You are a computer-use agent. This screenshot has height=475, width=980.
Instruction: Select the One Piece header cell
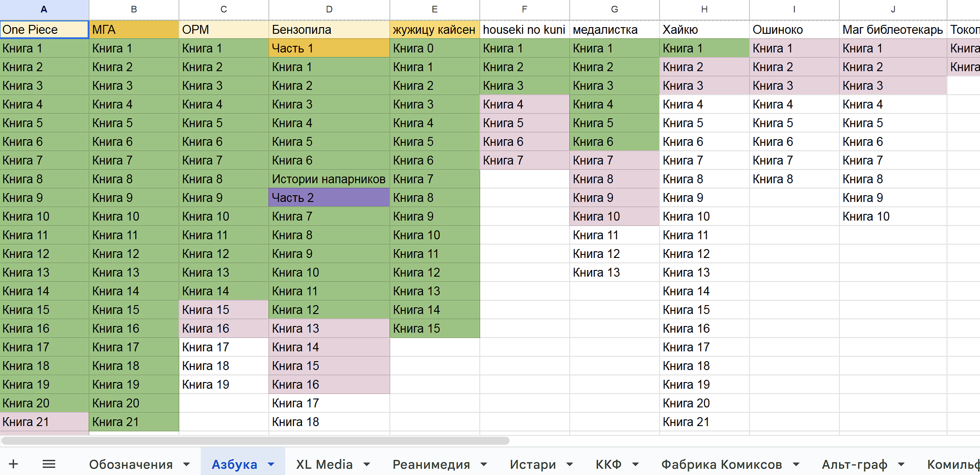45,29
